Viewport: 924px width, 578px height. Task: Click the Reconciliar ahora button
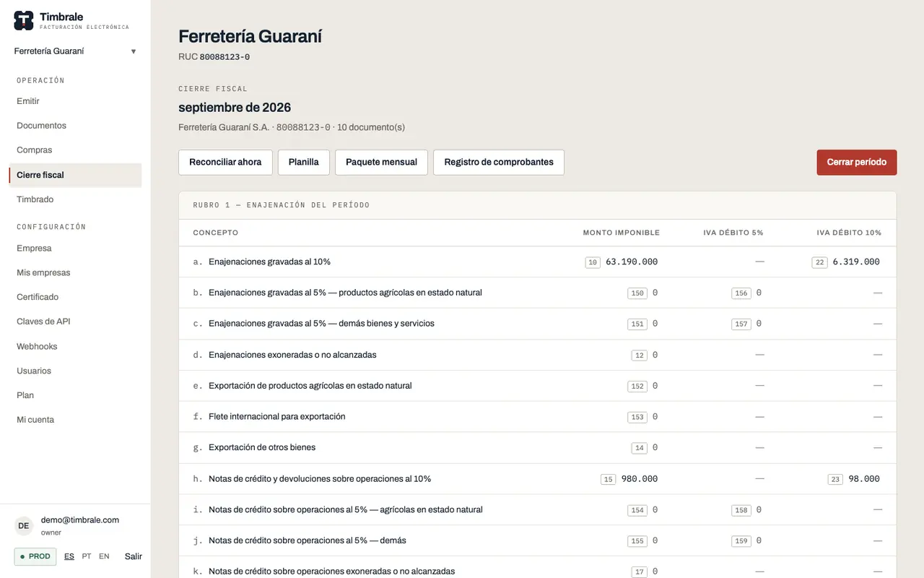225,163
